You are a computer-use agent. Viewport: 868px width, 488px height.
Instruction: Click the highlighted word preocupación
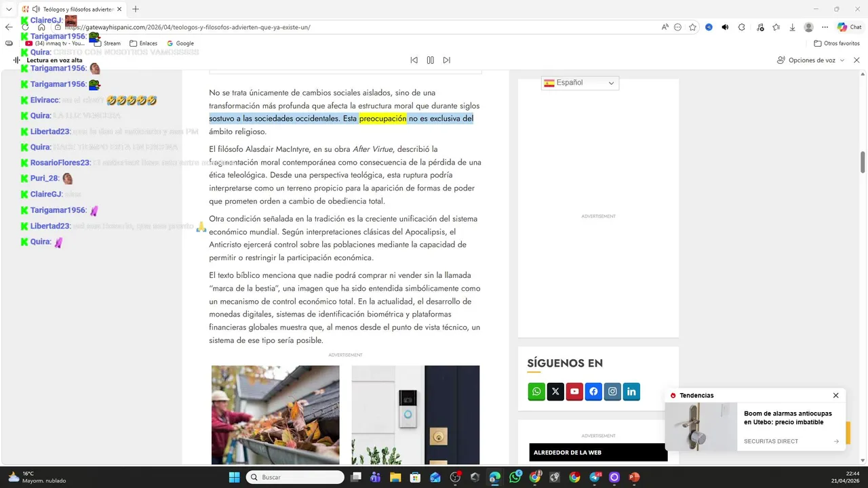pyautogui.click(x=382, y=119)
